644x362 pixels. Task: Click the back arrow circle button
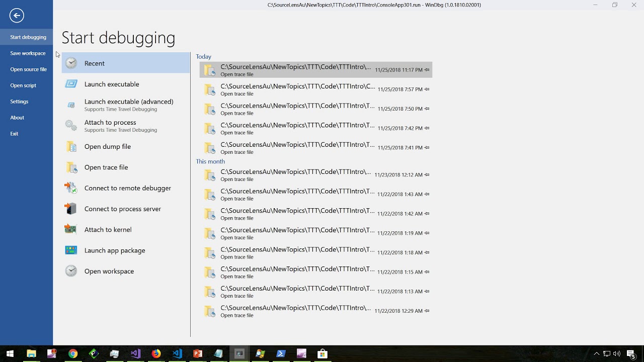[17, 16]
